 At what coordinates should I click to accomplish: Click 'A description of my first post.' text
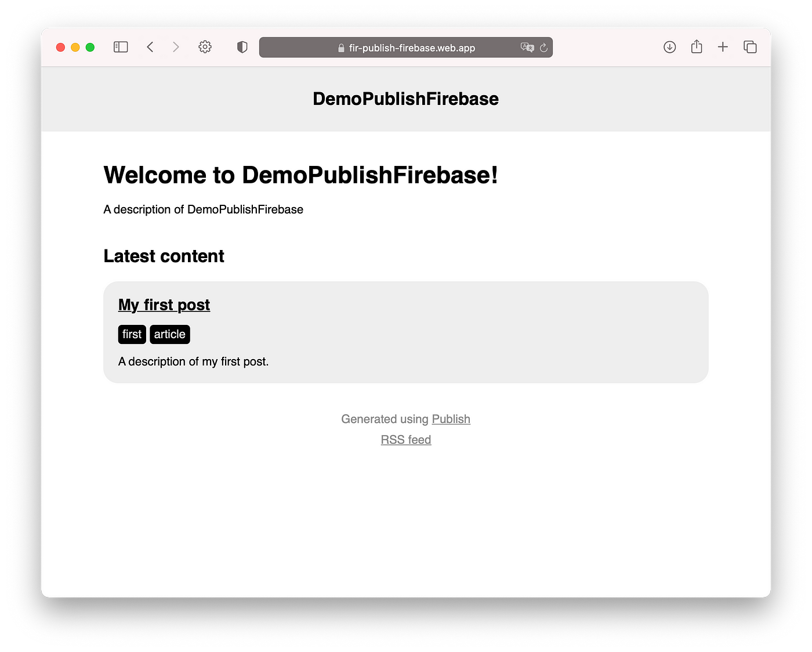point(193,361)
